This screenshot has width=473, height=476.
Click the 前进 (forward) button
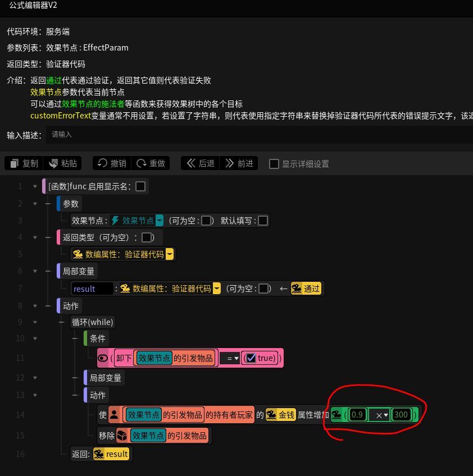click(x=239, y=164)
